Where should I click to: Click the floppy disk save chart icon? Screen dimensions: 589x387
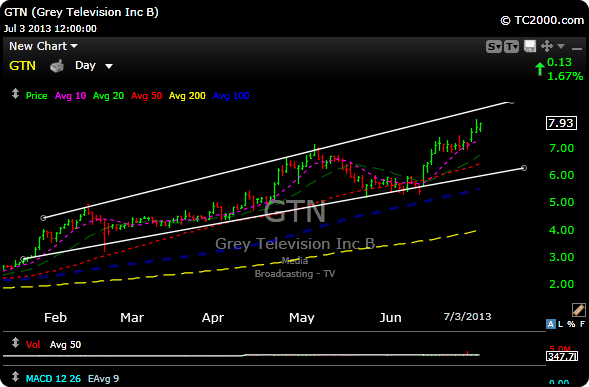click(530, 46)
